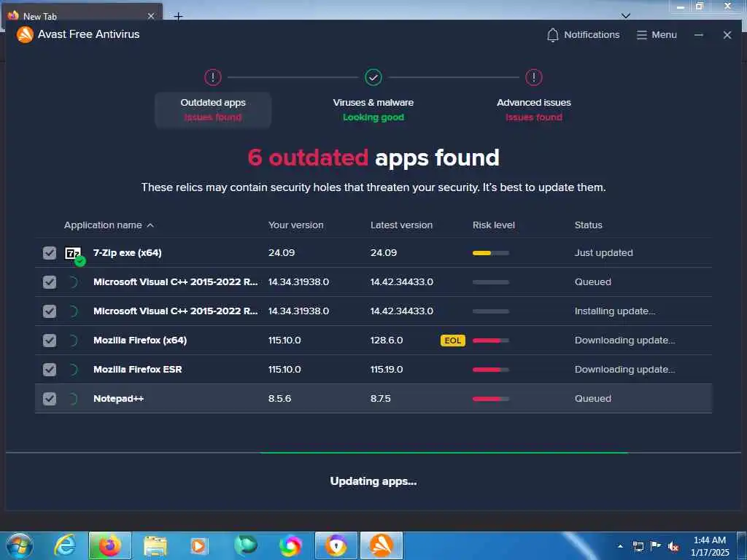Show hidden system tray icons arrow
747x560 pixels.
point(620,546)
